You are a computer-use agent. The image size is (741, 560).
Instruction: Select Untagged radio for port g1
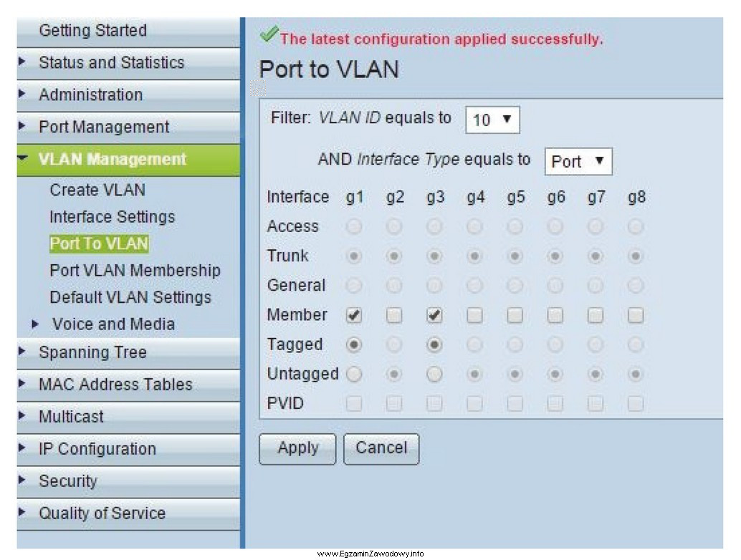tap(354, 375)
